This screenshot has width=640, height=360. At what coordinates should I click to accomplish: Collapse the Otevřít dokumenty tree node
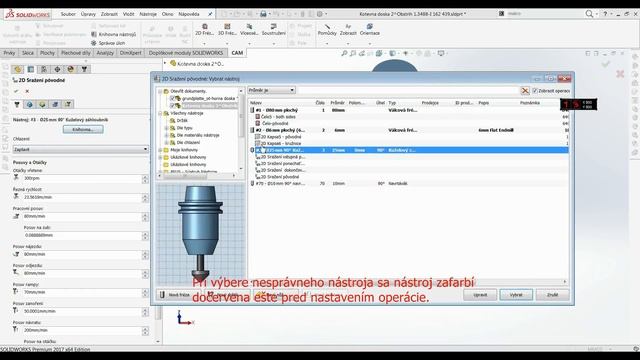160,91
